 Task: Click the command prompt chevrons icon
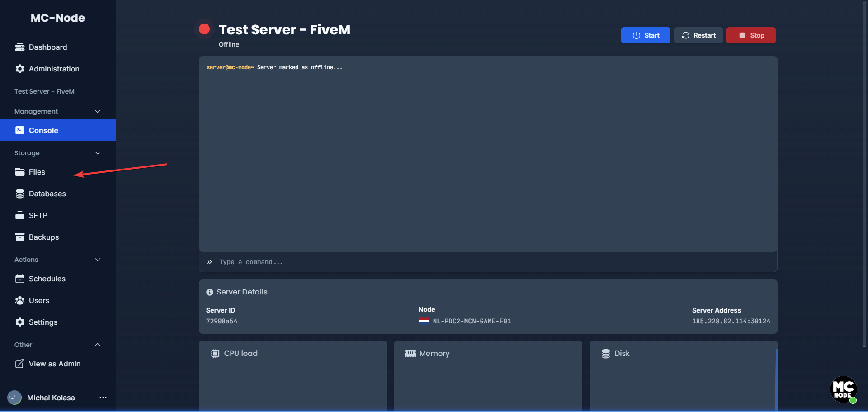click(x=209, y=262)
